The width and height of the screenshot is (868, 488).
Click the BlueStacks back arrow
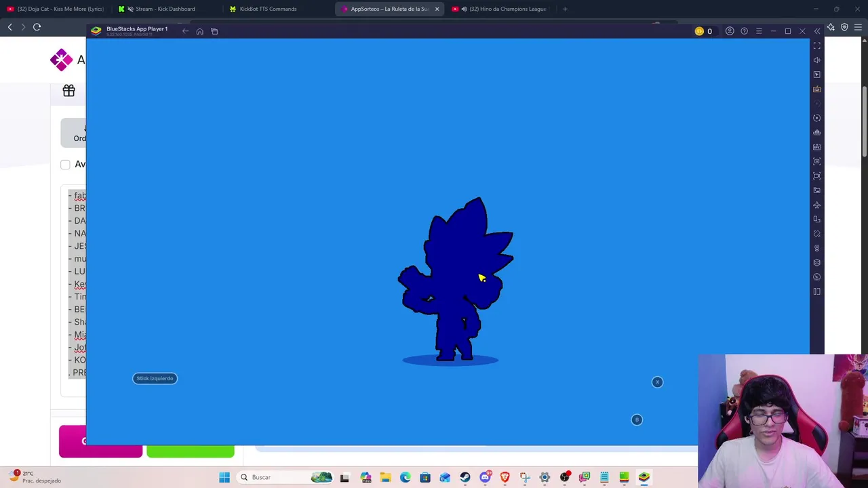click(x=185, y=31)
